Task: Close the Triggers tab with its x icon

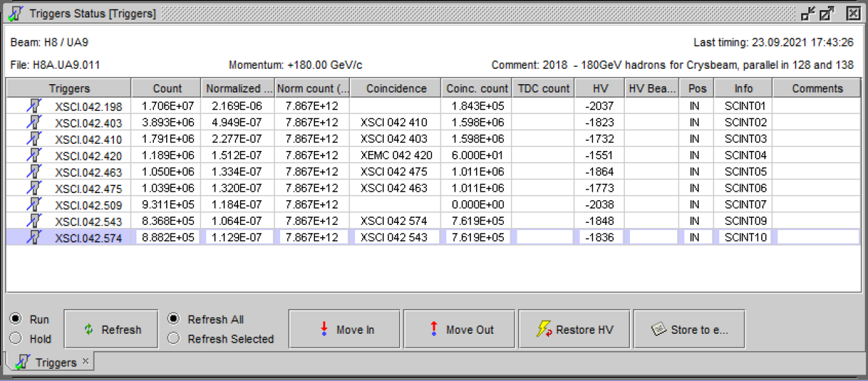Action: pos(85,361)
